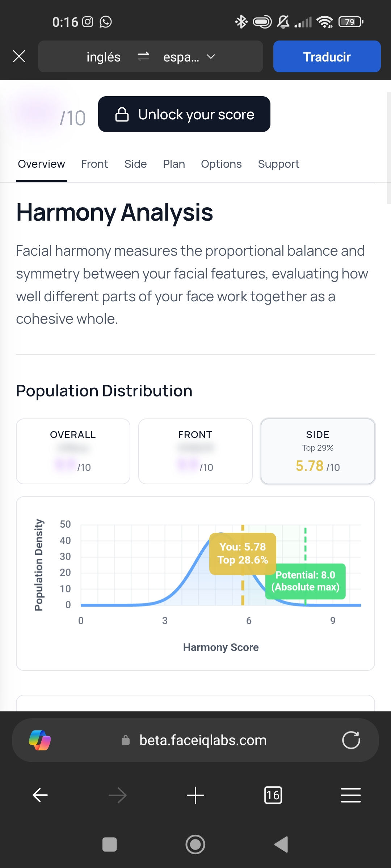Tap the beta.faceiqlabs.com address field
The height and width of the screenshot is (868, 391).
click(203, 740)
